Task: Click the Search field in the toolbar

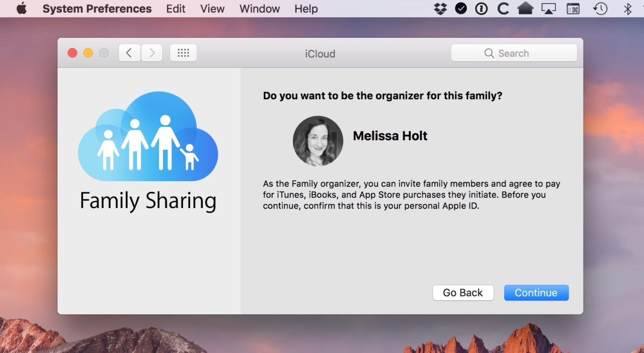Action: 514,53
